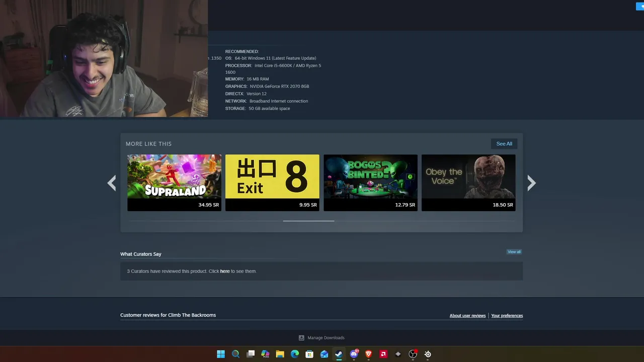Click the NVIDIA GeForce RTX 2070 graphics text
Image resolution: width=644 pixels, height=362 pixels.
279,86
